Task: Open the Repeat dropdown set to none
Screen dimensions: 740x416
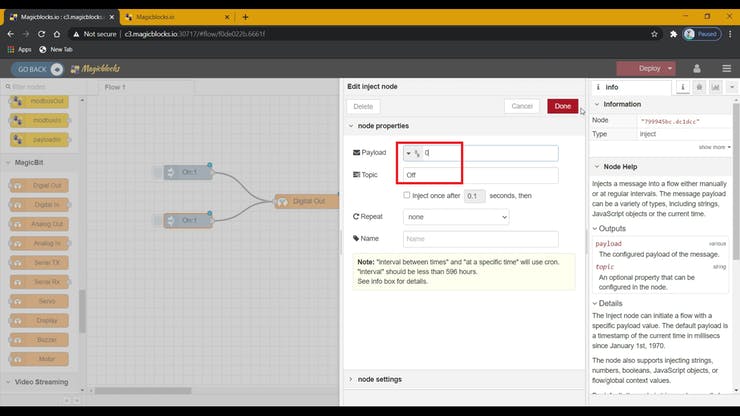Action: [456, 217]
